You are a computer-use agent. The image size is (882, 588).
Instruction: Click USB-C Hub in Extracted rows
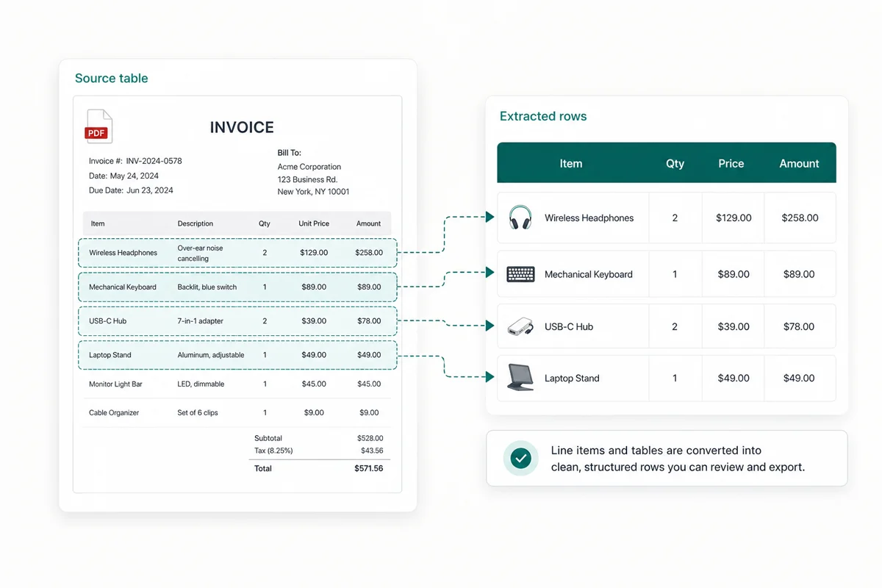coord(569,326)
